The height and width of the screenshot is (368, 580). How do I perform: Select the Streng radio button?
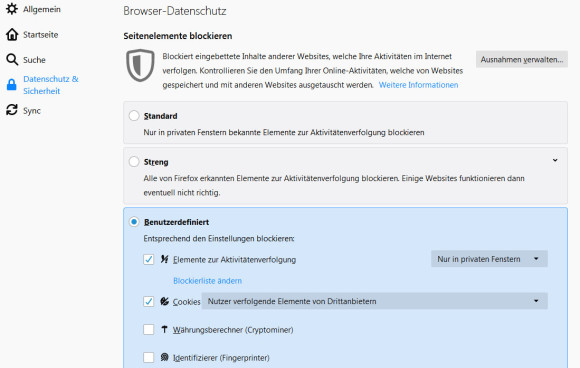pos(134,162)
